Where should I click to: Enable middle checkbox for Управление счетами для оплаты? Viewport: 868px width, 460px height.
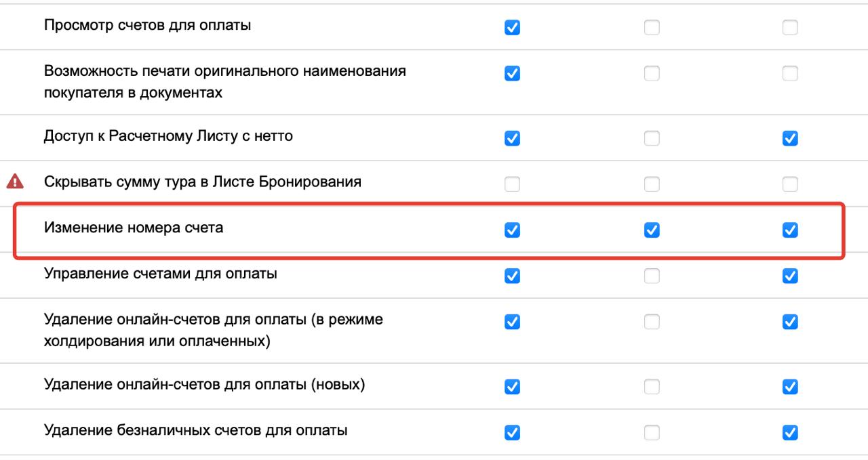point(652,276)
